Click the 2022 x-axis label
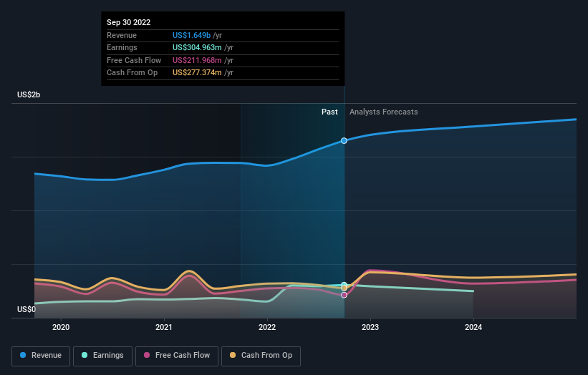Viewport: 588px width, 375px height. (x=267, y=328)
